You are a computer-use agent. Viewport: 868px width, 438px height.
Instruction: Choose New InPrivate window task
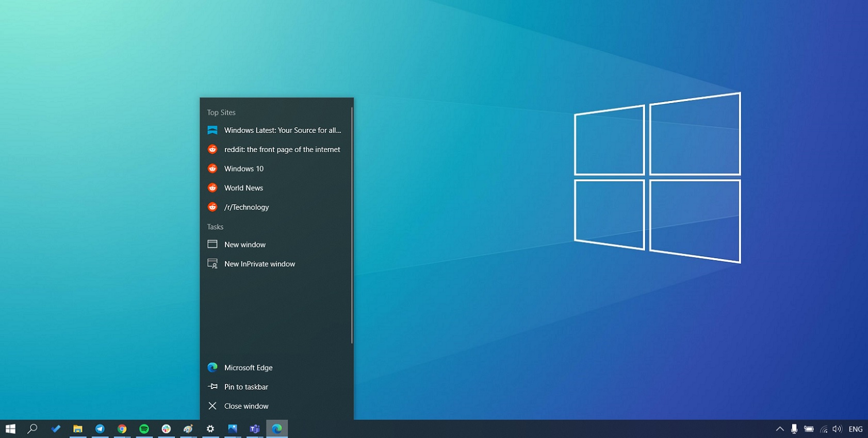tap(277, 264)
